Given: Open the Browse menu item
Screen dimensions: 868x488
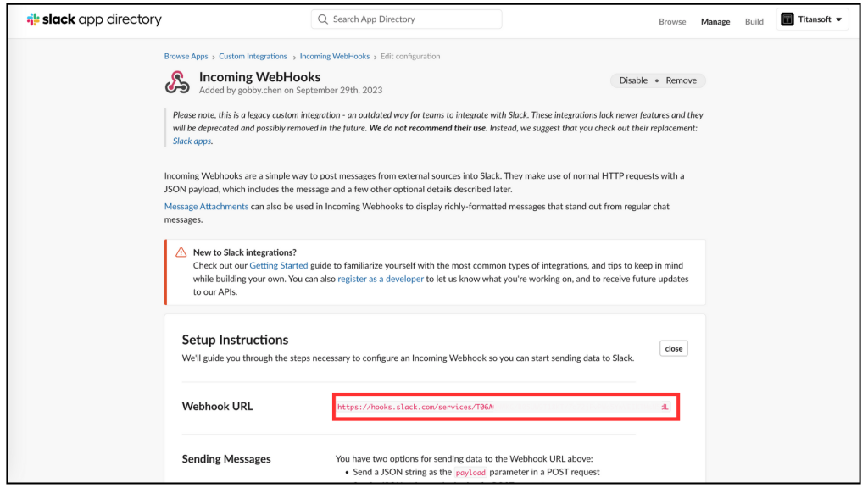Looking at the screenshot, I should pyautogui.click(x=672, y=21).
